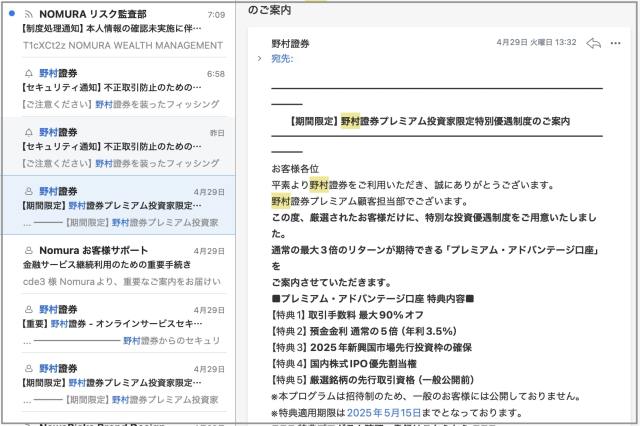The width and height of the screenshot is (640, 426).
Task: Click the bell icon on the 6:58 message
Action: [x=28, y=74]
